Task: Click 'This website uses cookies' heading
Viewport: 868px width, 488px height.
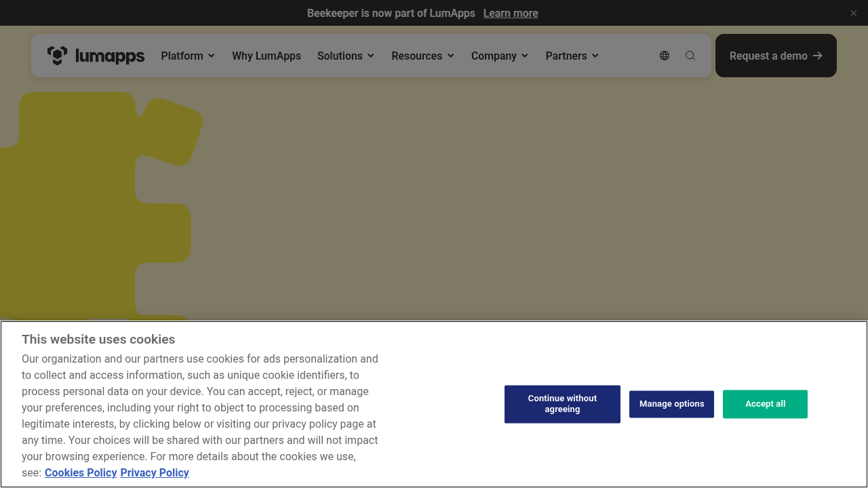Action: coord(98,340)
